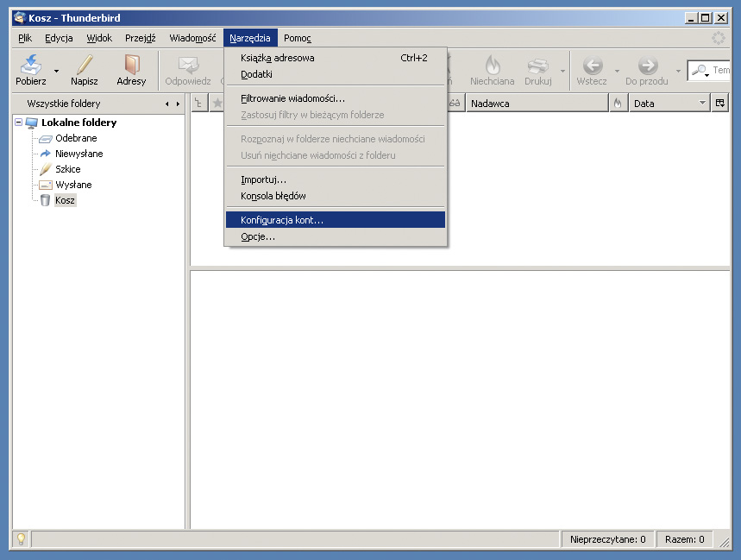Choose Filtrowanie wiadomości menu entry
This screenshot has width=741, height=560.
pos(336,98)
